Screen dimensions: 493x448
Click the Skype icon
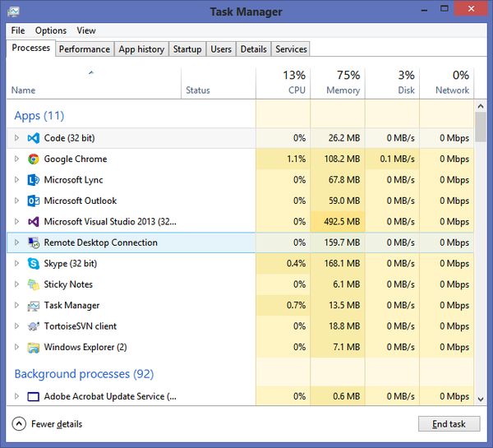[34, 264]
